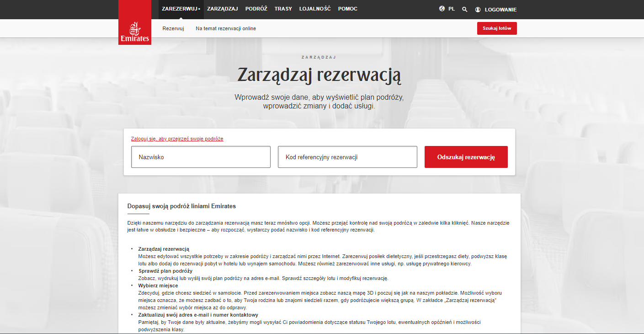This screenshot has height=334, width=644.
Task: Click Zaktualizuj swój adres e-mail bullet title
Action: tap(198, 315)
